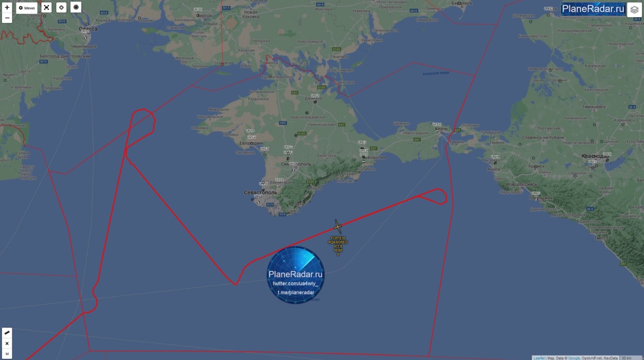Toggle fullscreen map view
This screenshot has height=360, width=644.
point(46,7)
